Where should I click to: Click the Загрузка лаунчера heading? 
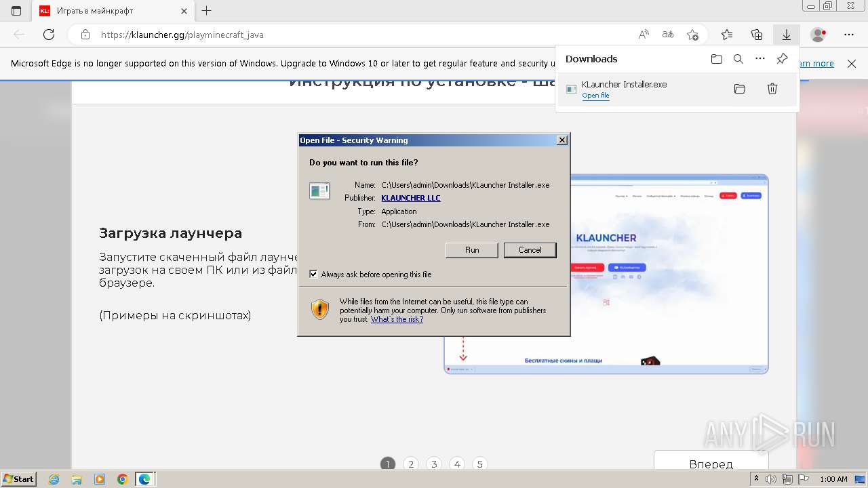click(x=170, y=233)
